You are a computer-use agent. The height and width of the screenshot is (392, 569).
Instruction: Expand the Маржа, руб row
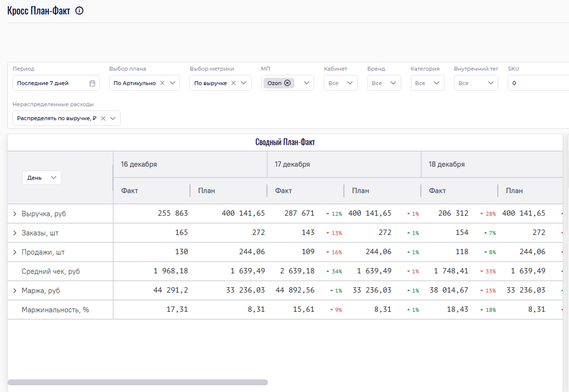coord(15,291)
